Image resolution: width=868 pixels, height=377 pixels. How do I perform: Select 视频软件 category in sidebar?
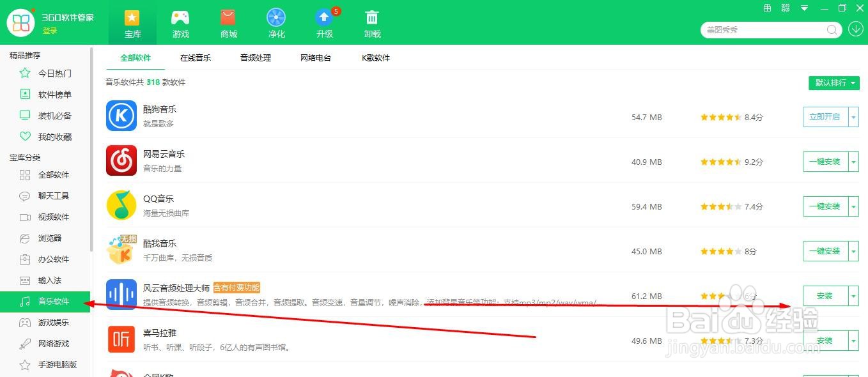coord(45,217)
